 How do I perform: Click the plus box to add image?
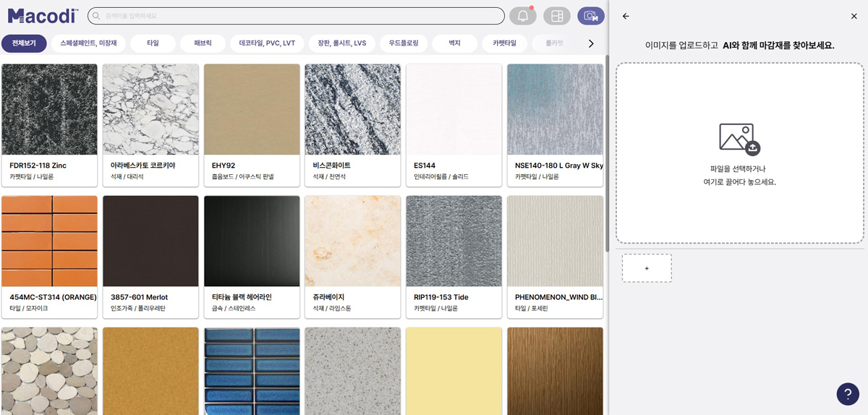tap(646, 268)
